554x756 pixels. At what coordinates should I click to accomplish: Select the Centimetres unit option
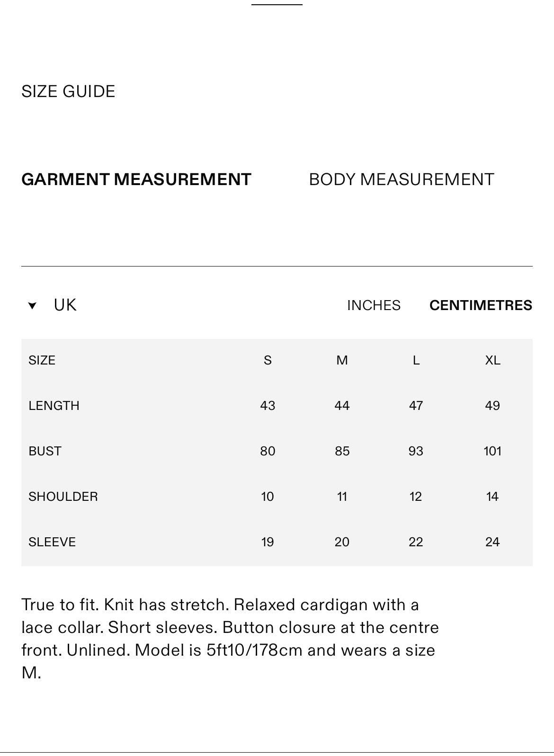[x=481, y=305]
